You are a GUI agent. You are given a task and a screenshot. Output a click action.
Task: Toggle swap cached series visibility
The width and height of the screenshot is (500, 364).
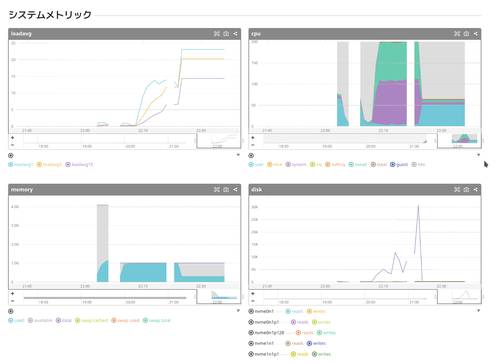coord(91,320)
